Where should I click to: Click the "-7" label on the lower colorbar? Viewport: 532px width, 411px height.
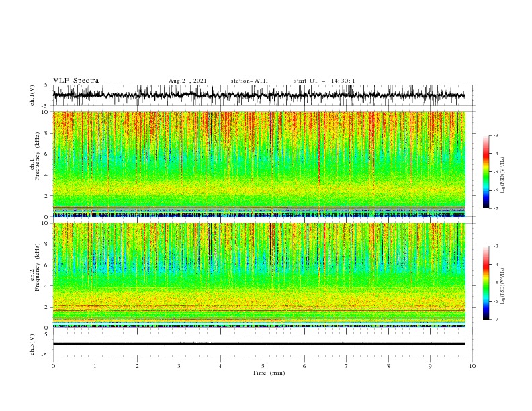(x=496, y=320)
